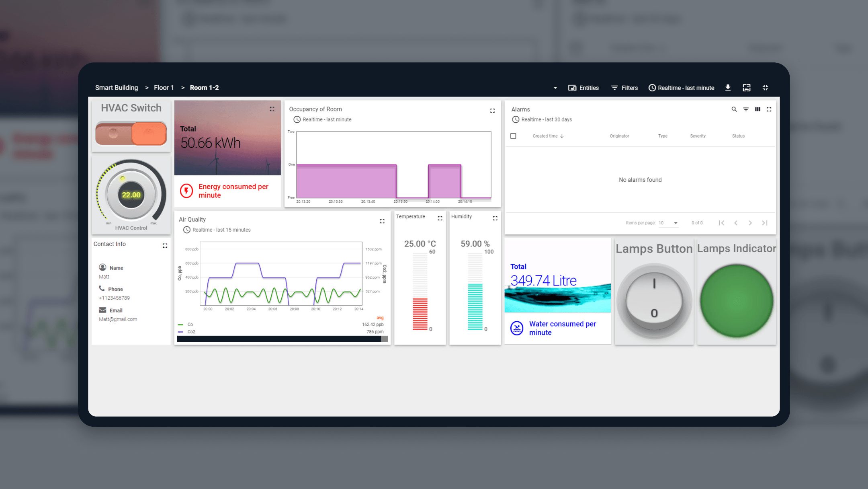868x489 pixels.
Task: Toggle the HVAC Switch
Action: click(x=131, y=134)
